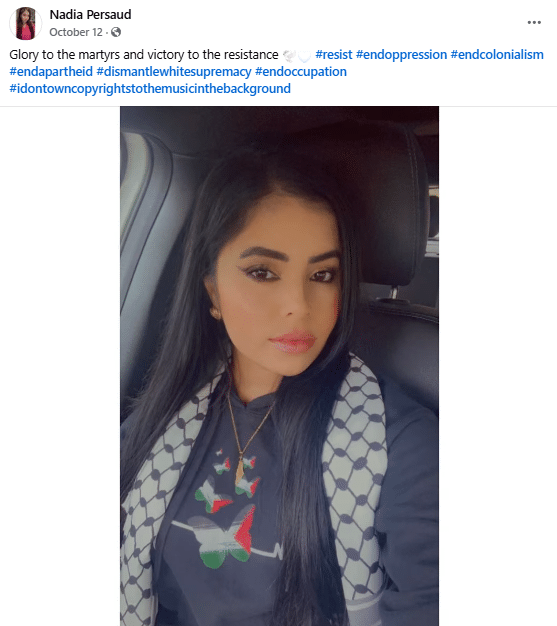Open the #endoppression hashtag
This screenshot has width=557, height=626.
[x=401, y=55]
